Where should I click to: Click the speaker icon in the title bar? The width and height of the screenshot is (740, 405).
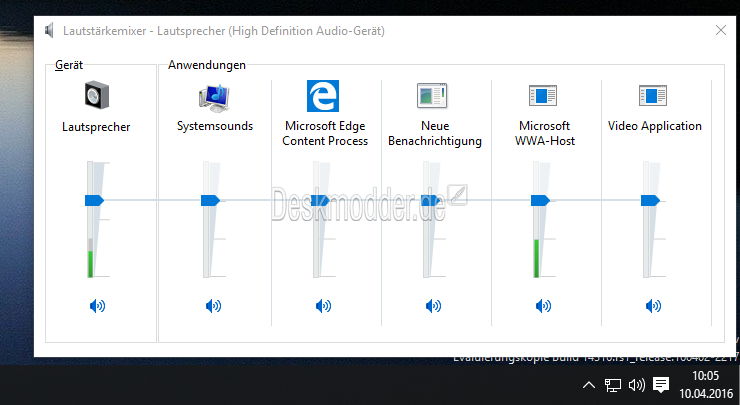[50, 31]
